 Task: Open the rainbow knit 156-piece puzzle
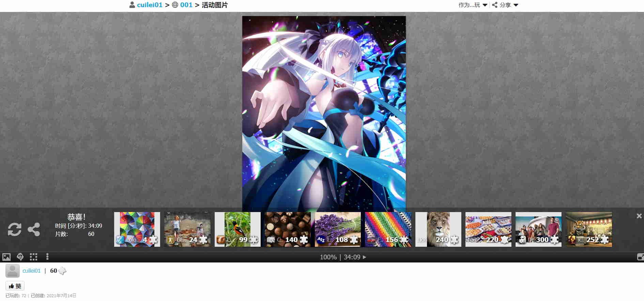[x=388, y=229]
